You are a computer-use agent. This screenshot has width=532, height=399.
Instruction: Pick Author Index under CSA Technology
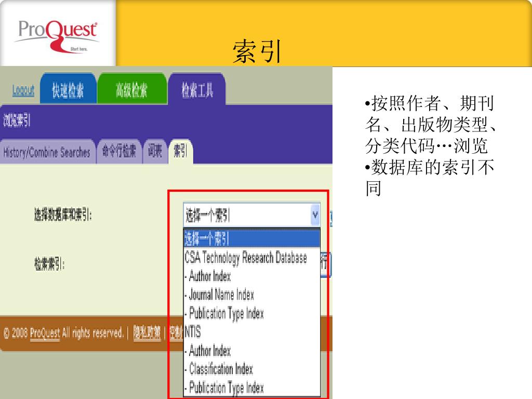251,276
